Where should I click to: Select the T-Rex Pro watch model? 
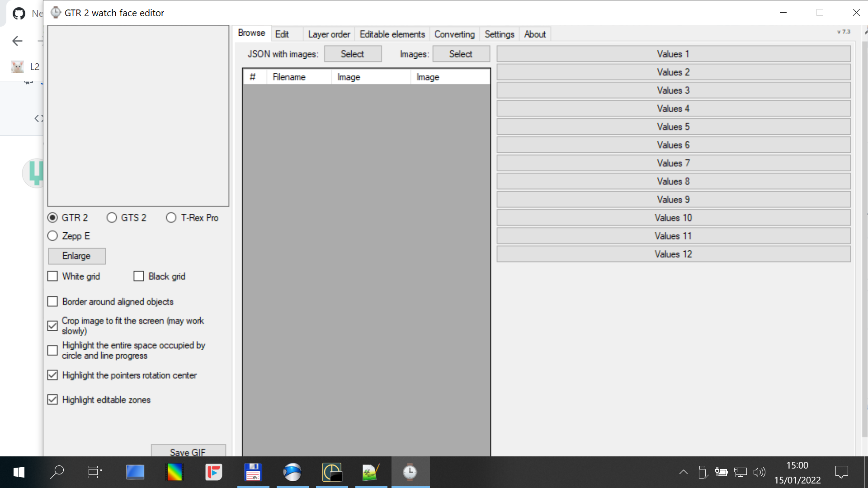[x=171, y=217]
